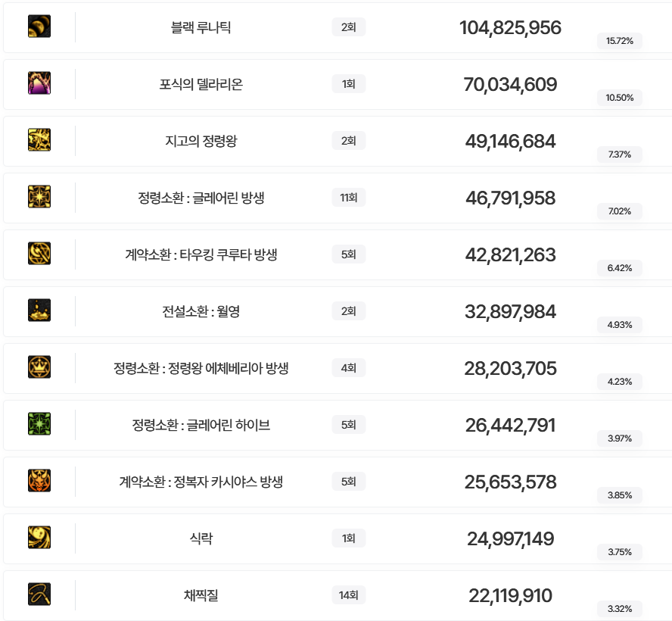Click the 14회 badge for 채찍질

[x=348, y=595]
